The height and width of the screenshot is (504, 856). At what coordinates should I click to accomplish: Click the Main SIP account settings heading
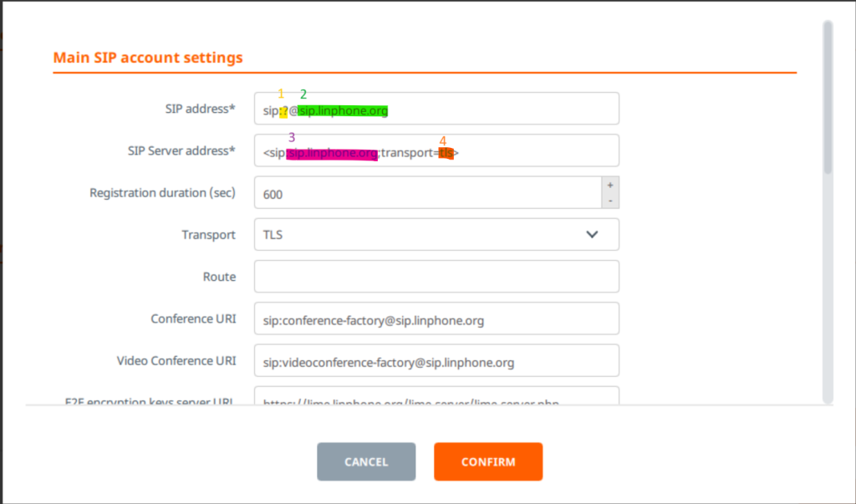pyautogui.click(x=148, y=58)
